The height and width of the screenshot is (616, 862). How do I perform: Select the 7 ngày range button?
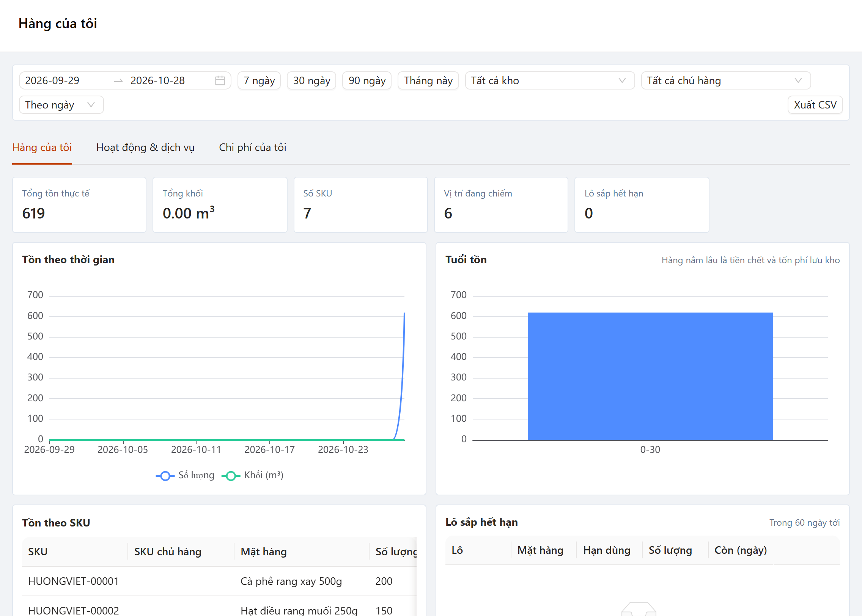click(259, 80)
